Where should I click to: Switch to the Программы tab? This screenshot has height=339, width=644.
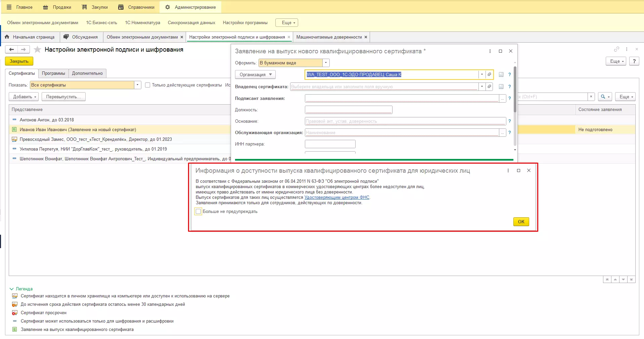(x=53, y=73)
